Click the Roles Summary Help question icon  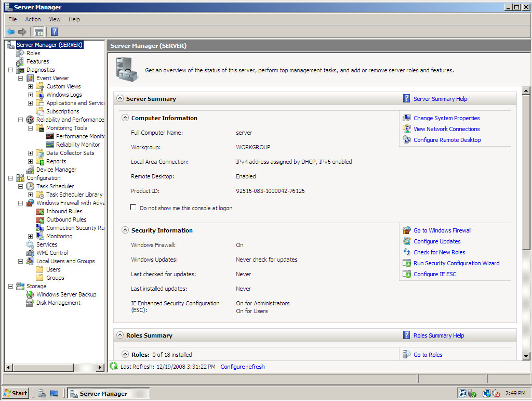pyautogui.click(x=406, y=335)
